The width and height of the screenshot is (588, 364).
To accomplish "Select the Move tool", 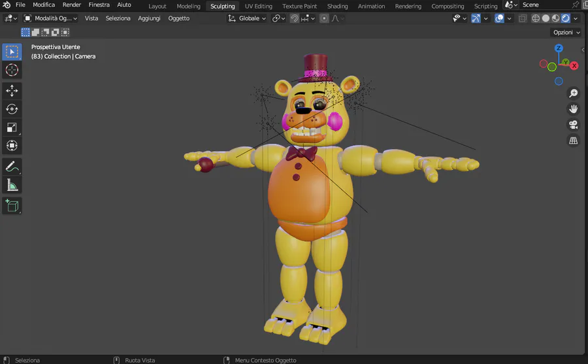I will [x=12, y=91].
